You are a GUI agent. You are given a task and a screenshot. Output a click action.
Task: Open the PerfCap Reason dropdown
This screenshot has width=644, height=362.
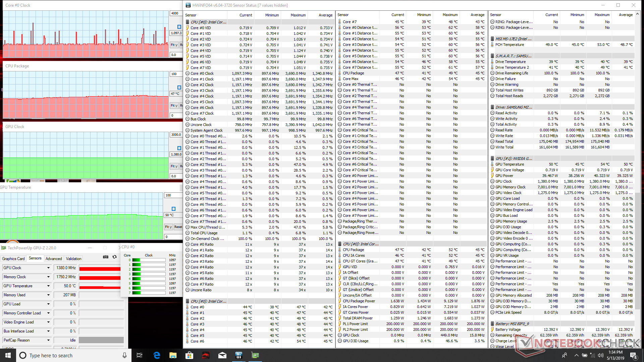[x=48, y=340]
